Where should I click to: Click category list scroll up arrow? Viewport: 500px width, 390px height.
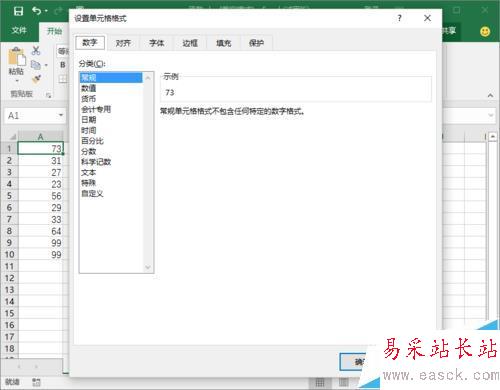pos(148,78)
